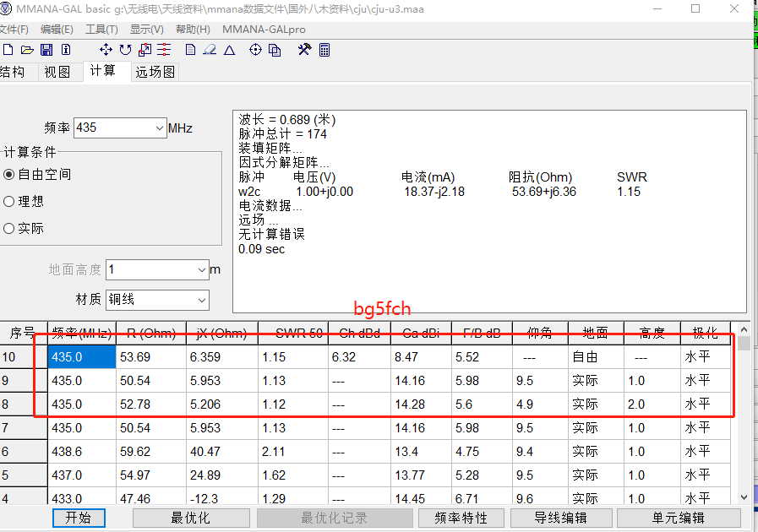Select the 实际 ground option

[x=10, y=229]
